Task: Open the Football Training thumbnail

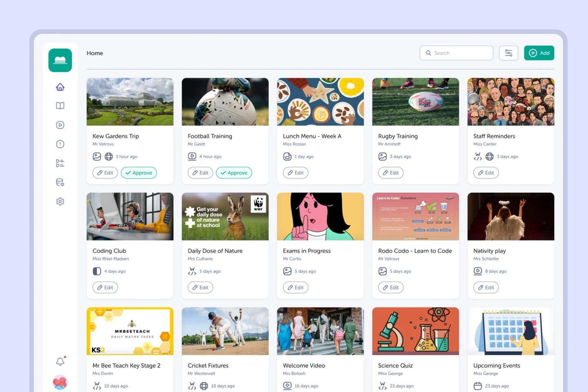Action: point(225,102)
